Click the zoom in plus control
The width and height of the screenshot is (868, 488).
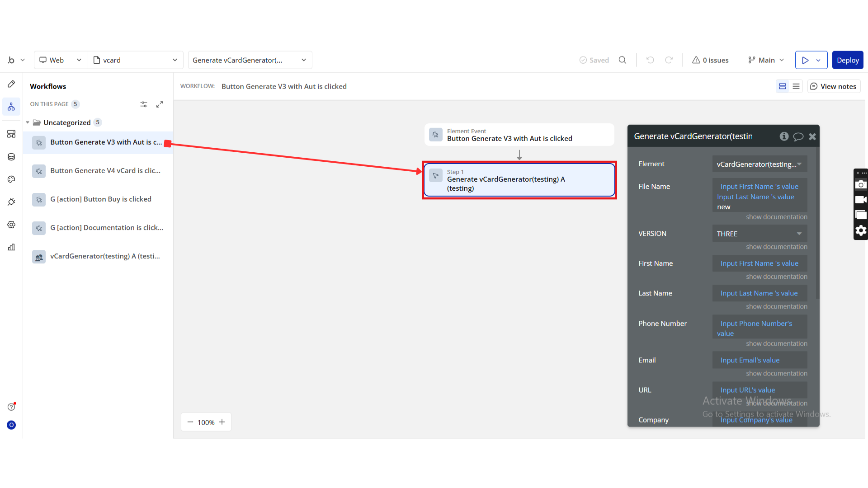[x=222, y=422]
